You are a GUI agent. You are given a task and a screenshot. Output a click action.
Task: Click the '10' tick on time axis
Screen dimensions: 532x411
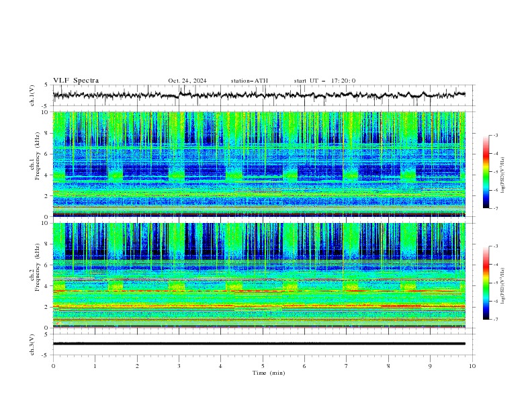(x=472, y=366)
